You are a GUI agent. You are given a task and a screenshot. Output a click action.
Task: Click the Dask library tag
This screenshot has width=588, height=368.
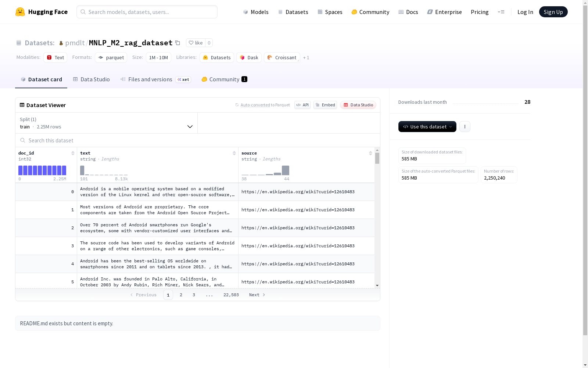coord(249,57)
